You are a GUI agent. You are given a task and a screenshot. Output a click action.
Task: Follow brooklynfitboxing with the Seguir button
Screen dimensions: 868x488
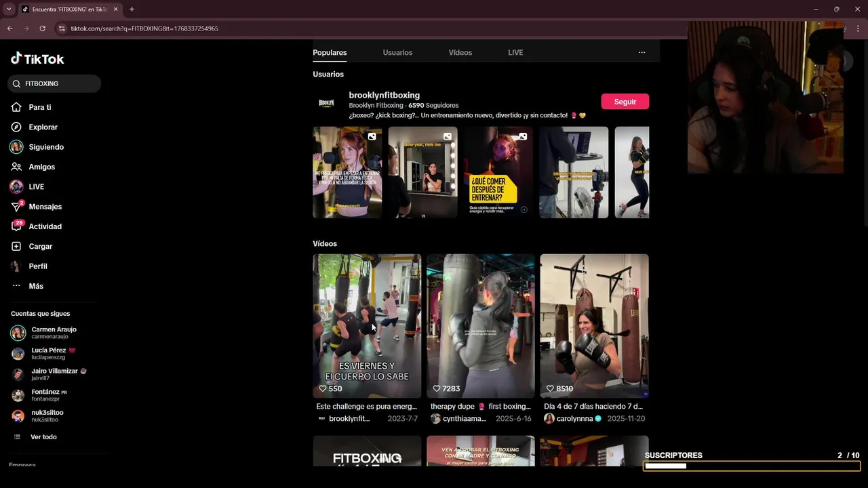click(625, 102)
